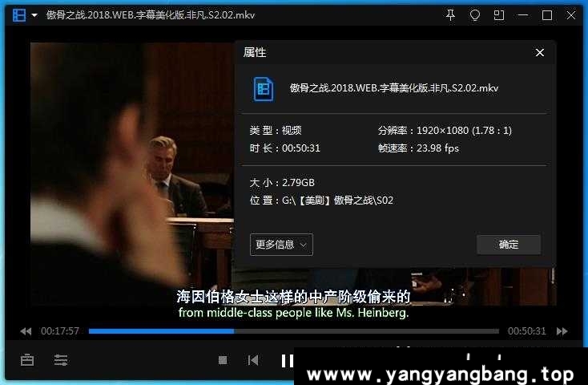Screen dimensions: 588x385
Task: Open the toolbox icon at bottom left
Action: [x=27, y=360]
